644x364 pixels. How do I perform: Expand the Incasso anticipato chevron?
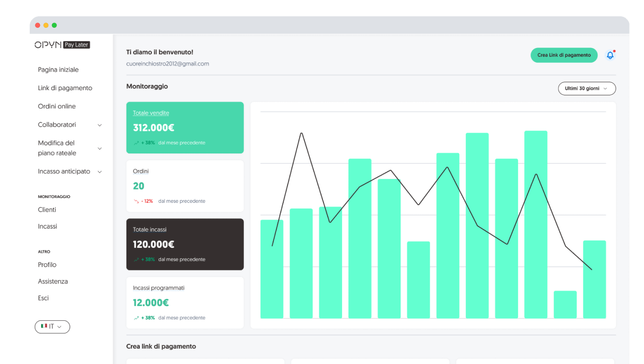(100, 172)
